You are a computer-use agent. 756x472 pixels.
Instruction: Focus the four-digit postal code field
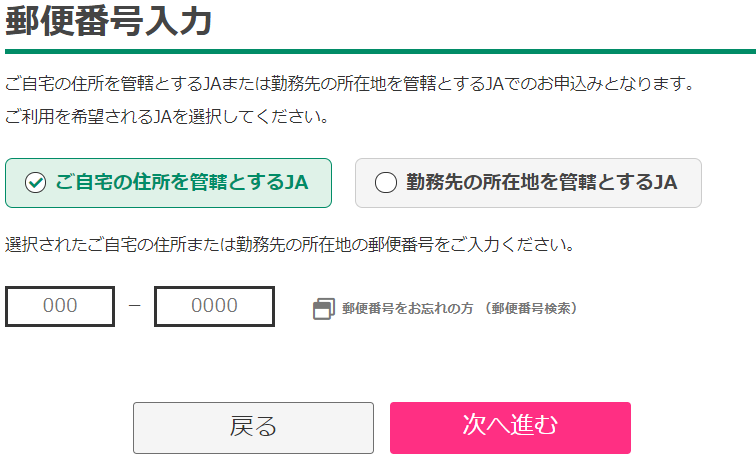[214, 307]
